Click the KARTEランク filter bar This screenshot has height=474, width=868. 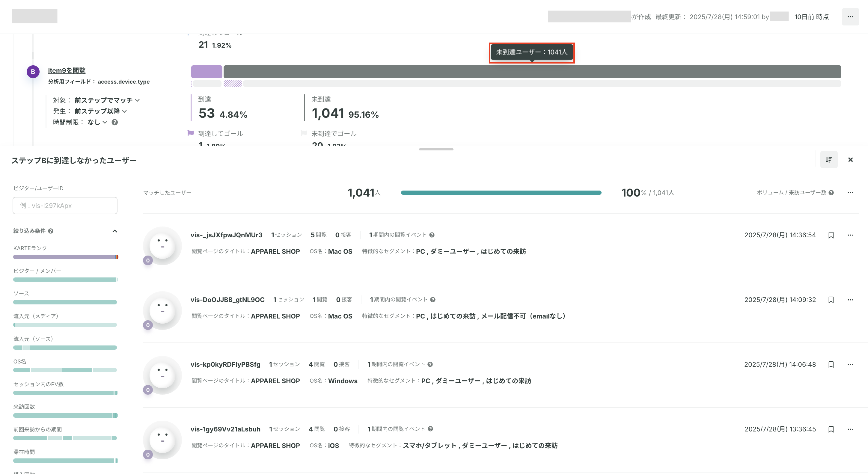point(66,257)
